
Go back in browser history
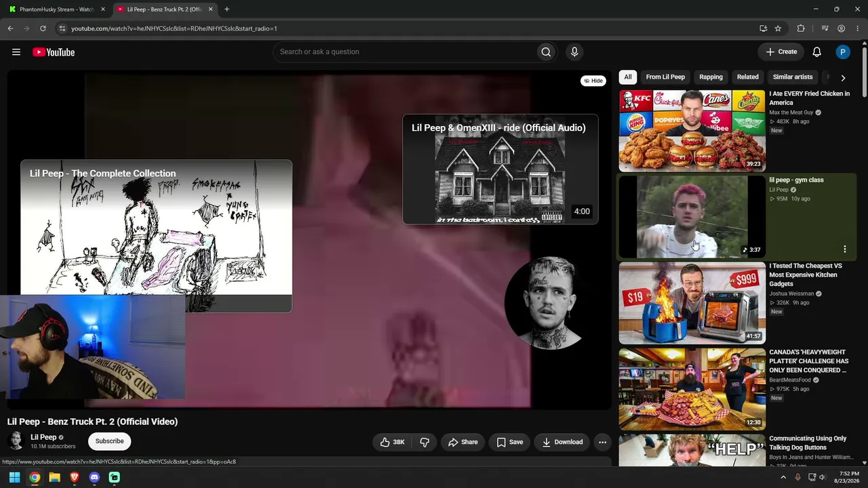(10, 28)
